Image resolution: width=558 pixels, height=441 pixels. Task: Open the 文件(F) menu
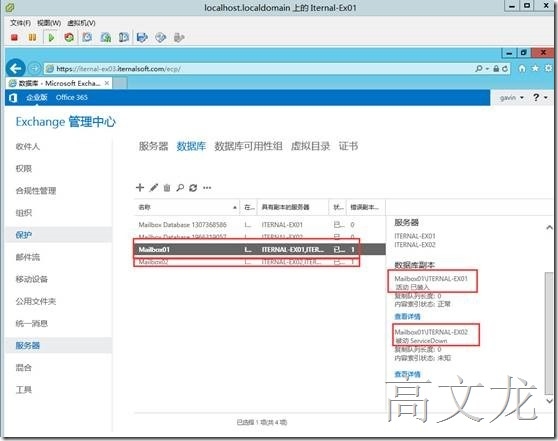21,23
